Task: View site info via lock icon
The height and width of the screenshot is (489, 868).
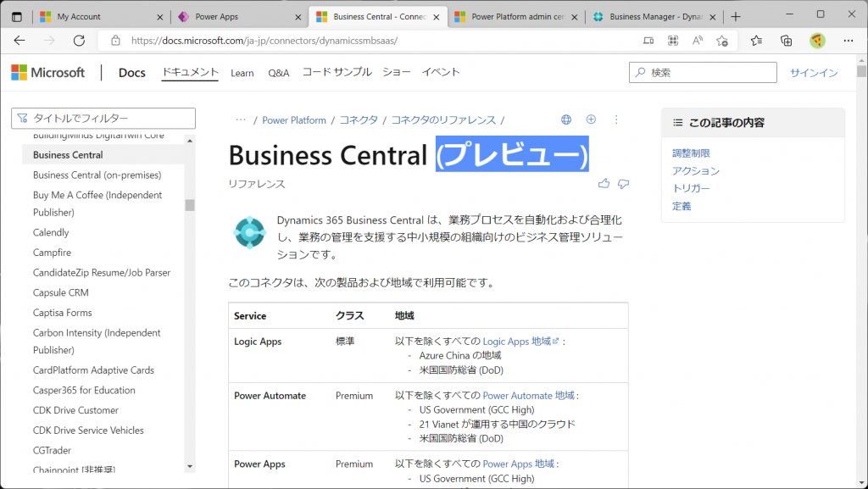Action: pos(115,41)
